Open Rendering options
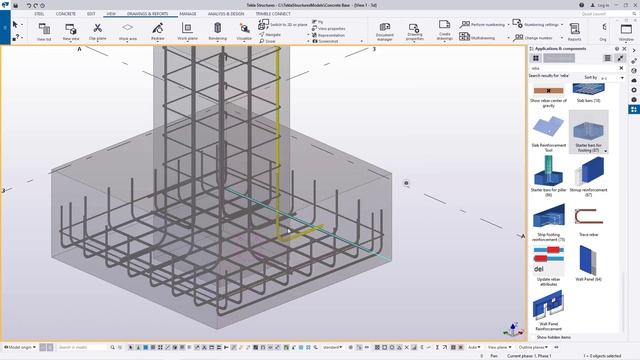The image size is (640, 360). [218, 32]
